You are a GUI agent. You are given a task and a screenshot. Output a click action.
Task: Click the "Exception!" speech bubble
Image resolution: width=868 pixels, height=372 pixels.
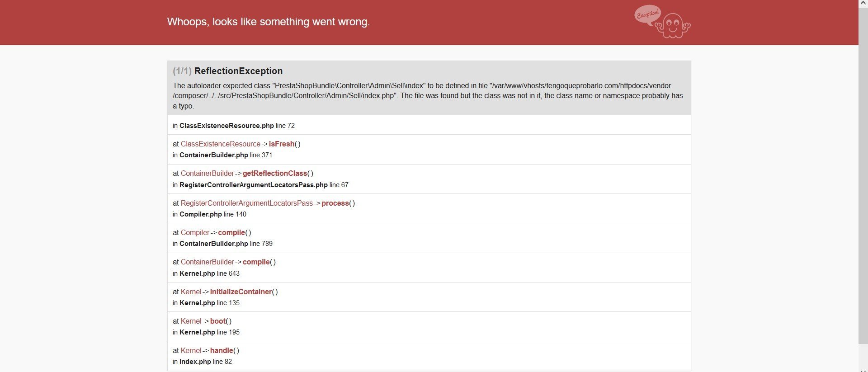[647, 14]
